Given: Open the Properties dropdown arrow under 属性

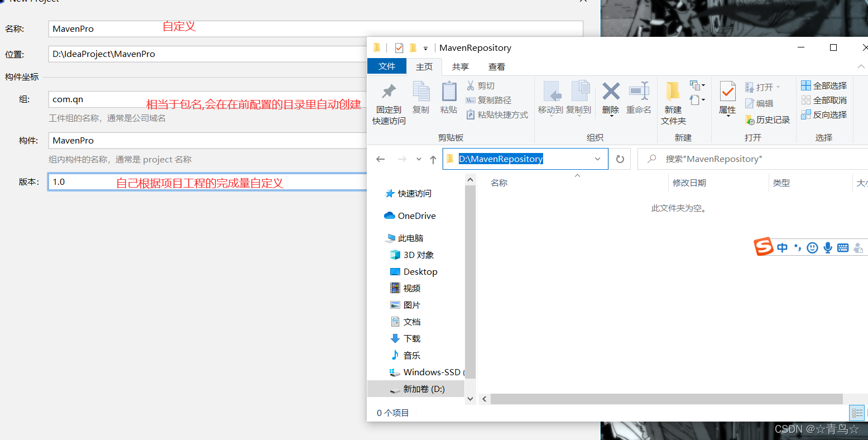Looking at the screenshot, I should 727,116.
